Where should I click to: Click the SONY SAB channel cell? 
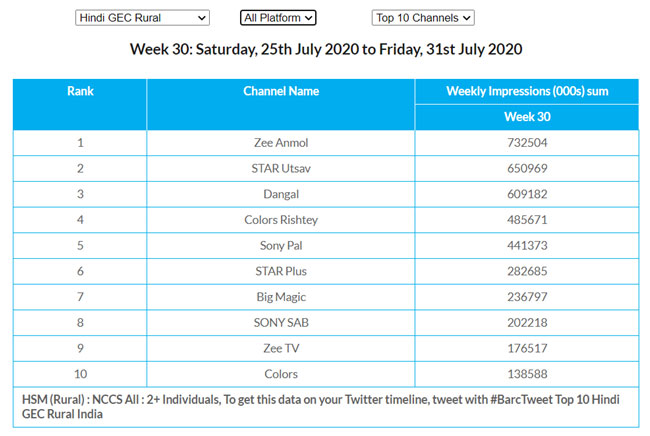[x=281, y=323]
